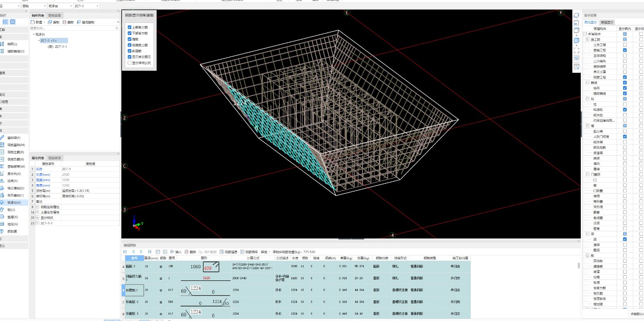This screenshot has height=321, width=644.
Task: Expand 显示样式 property group
Action: coord(37,218)
